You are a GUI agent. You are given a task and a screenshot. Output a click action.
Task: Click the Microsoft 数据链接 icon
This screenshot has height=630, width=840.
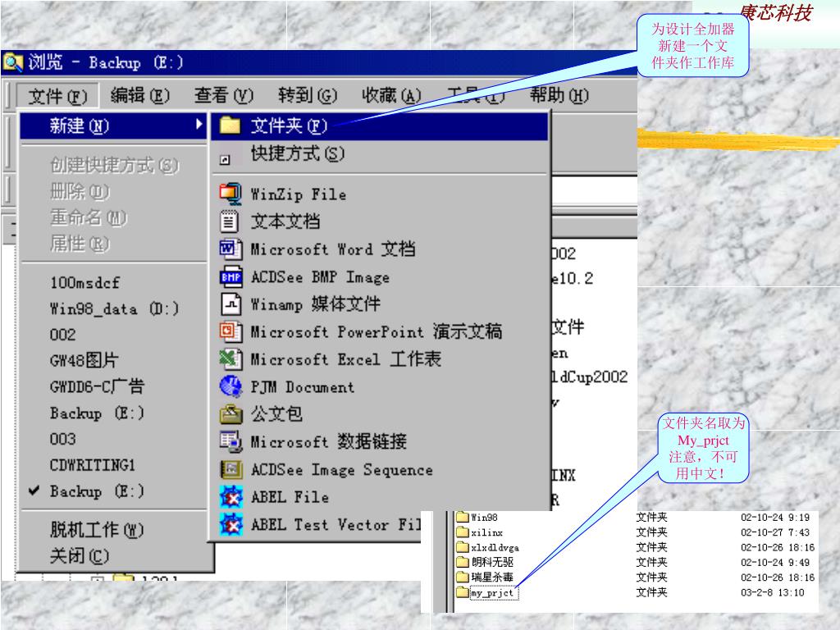(x=231, y=441)
